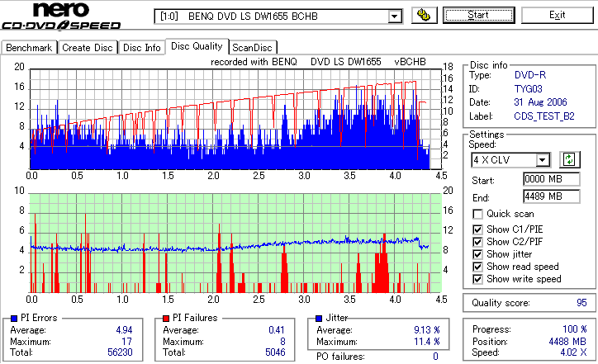
Task: Click the PO failures value 0
Action: click(x=435, y=357)
